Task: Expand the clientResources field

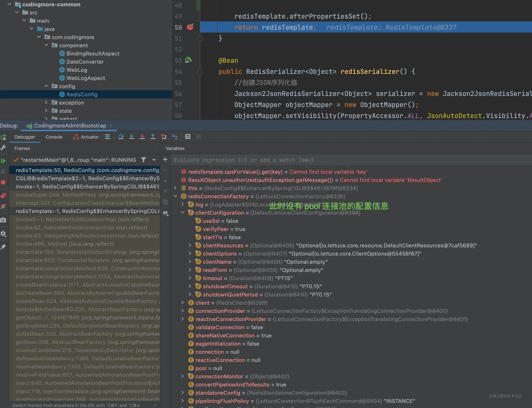Action: pos(190,245)
